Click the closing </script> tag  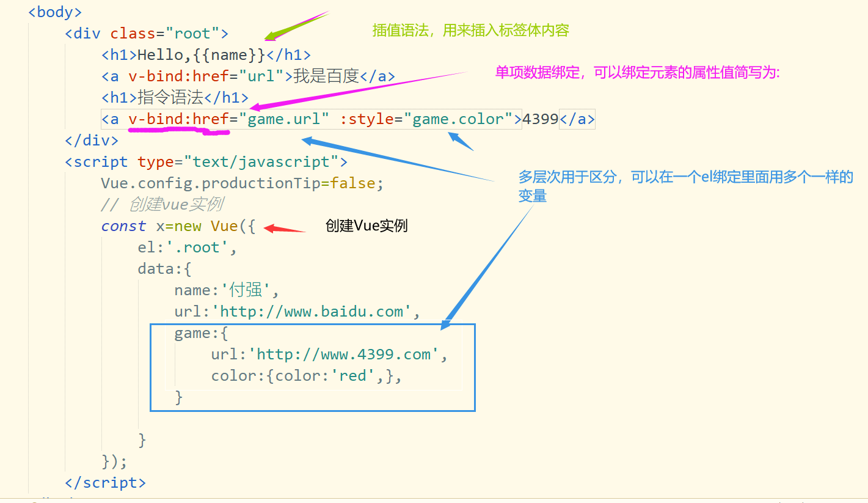click(106, 482)
